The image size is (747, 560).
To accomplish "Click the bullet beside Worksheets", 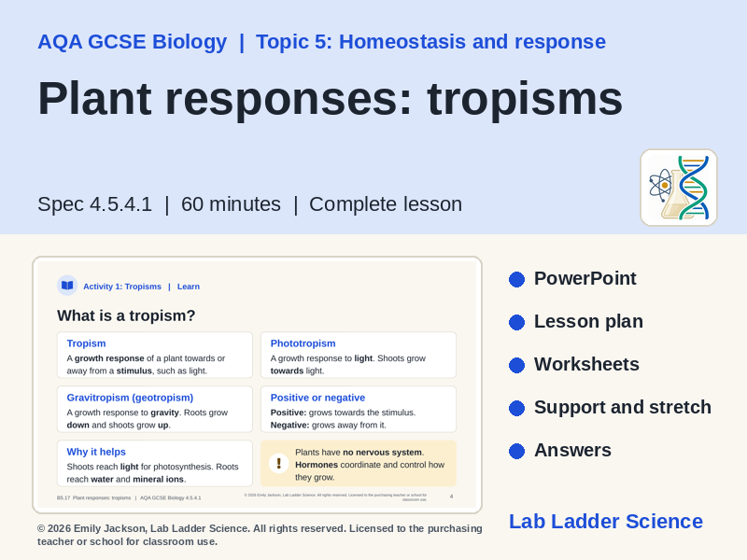I will point(516,365).
